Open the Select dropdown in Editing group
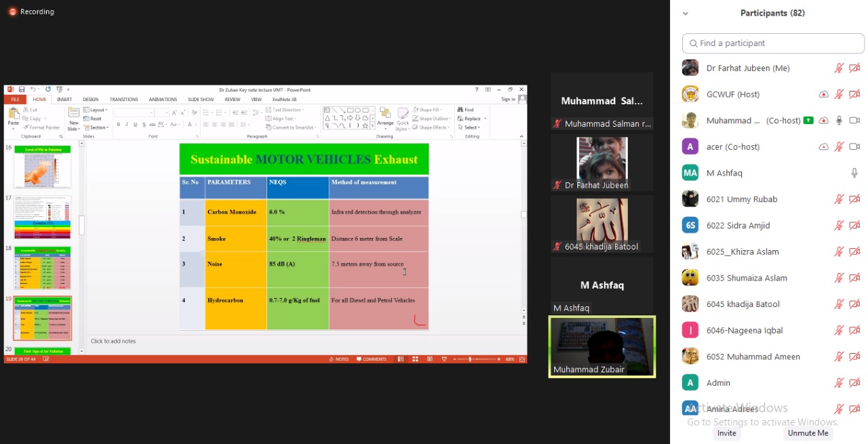 click(x=469, y=127)
